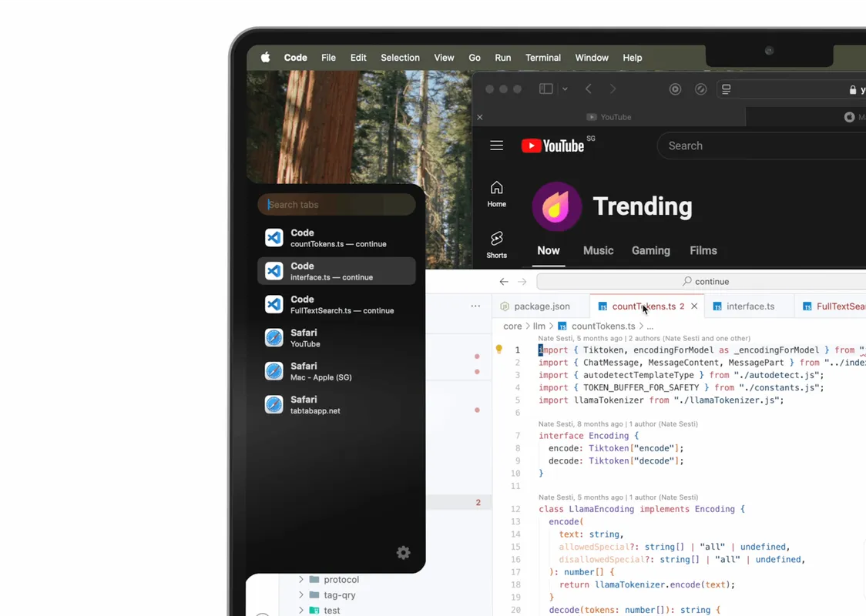Click the Apple menu icon

[x=265, y=58]
